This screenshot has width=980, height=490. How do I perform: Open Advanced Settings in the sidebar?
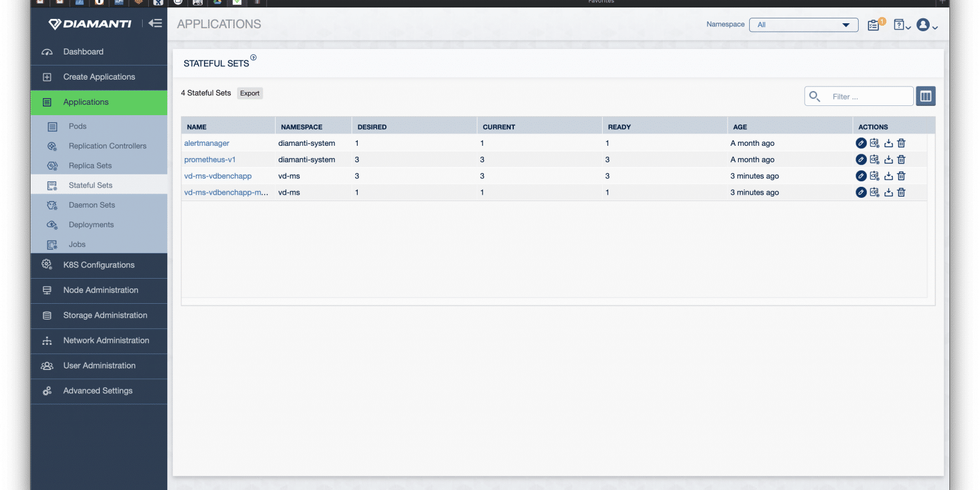(99, 391)
